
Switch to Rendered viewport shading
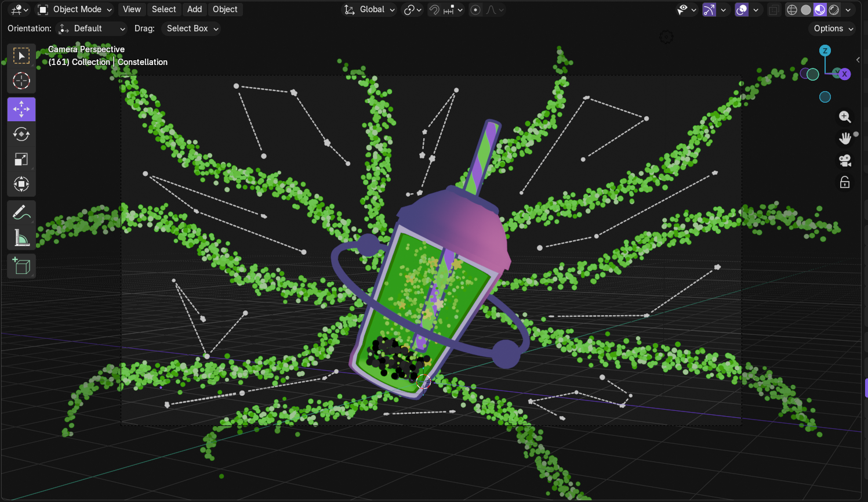(x=834, y=9)
